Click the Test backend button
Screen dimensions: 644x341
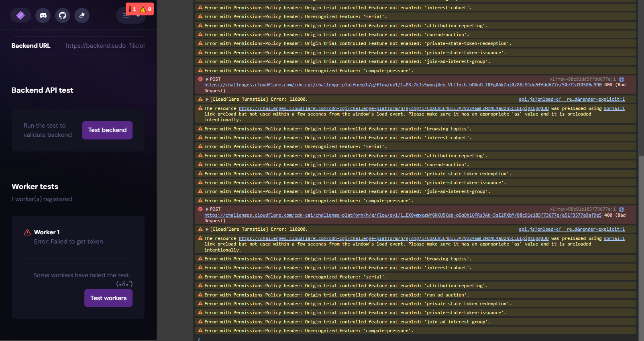(107, 130)
